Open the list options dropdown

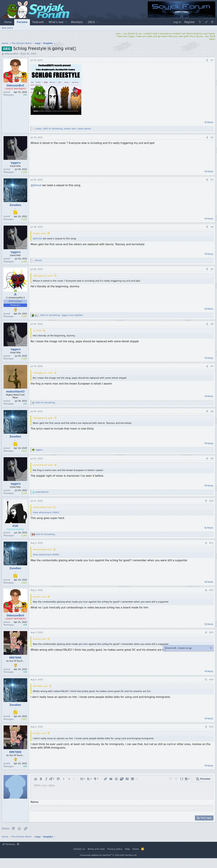click(82, 779)
